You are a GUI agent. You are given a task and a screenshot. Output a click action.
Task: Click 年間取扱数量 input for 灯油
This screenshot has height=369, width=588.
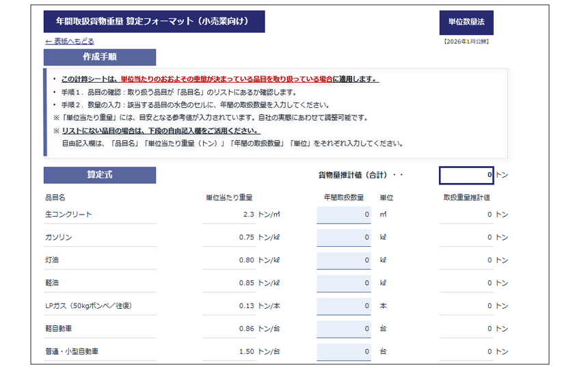(x=343, y=260)
